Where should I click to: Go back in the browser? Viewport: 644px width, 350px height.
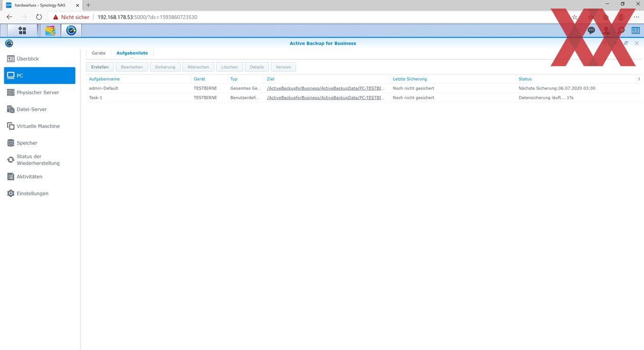9,17
